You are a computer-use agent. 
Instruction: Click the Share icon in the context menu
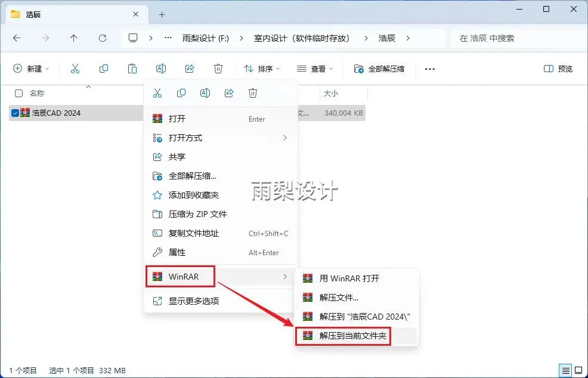229,93
